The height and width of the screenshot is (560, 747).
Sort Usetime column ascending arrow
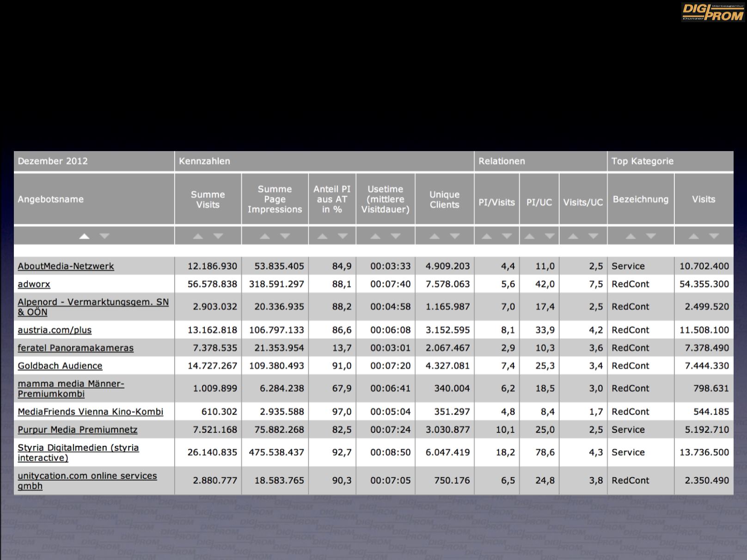[x=375, y=236]
